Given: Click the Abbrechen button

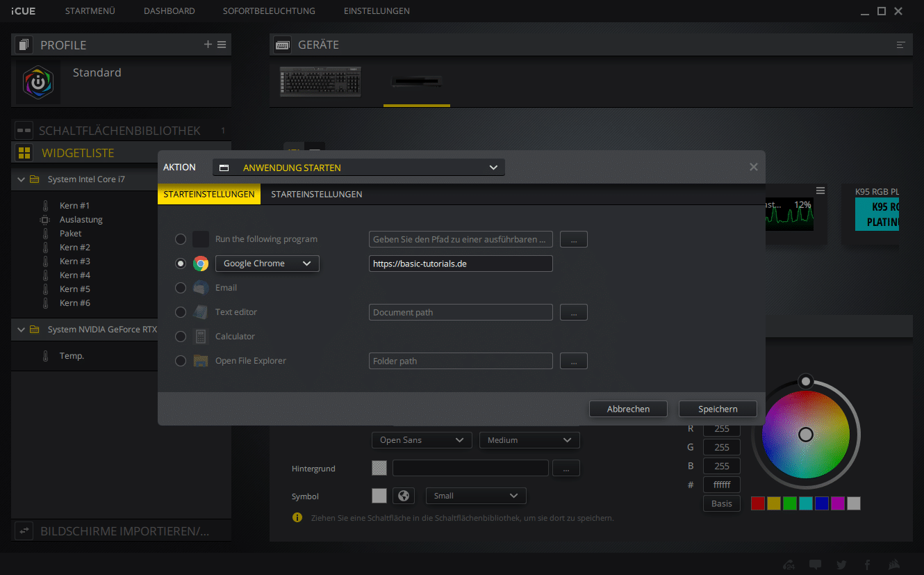Looking at the screenshot, I should coord(628,409).
